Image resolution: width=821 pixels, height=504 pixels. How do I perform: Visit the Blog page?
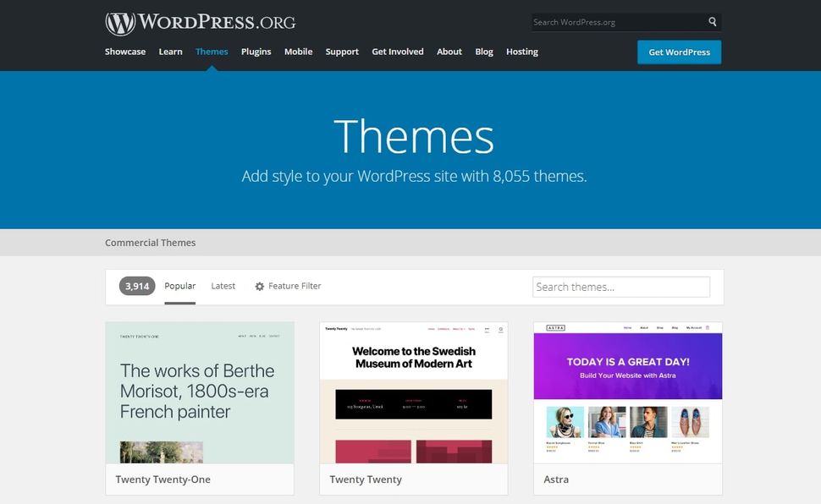point(484,52)
